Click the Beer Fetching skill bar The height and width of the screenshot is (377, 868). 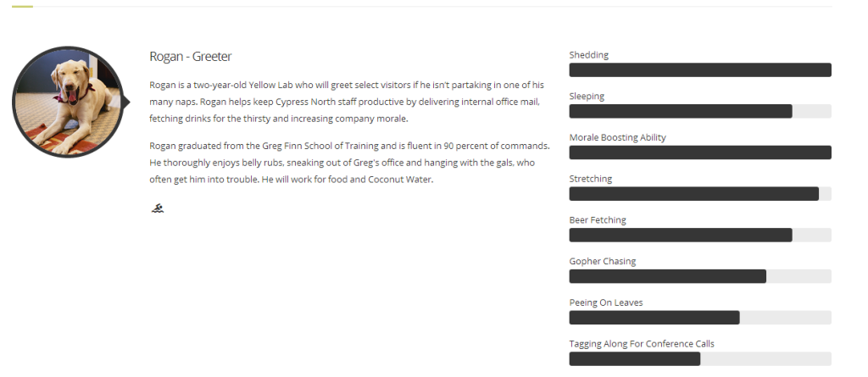click(x=700, y=235)
